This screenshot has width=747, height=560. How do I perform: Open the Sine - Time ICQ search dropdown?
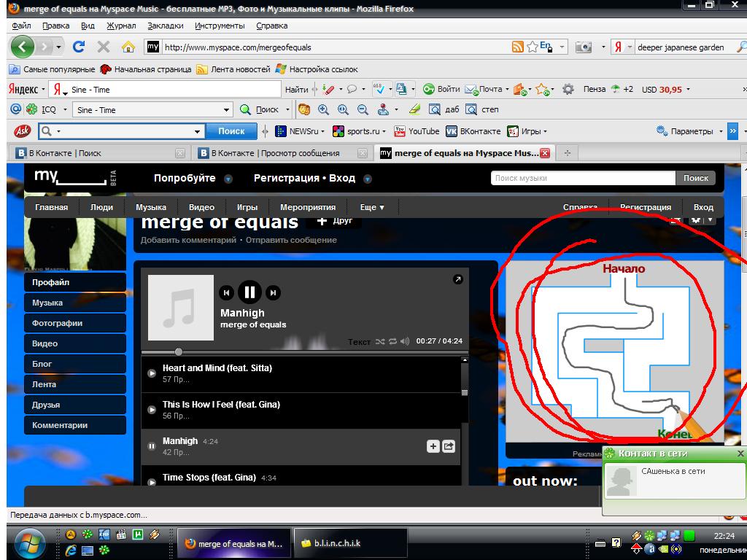(x=226, y=110)
